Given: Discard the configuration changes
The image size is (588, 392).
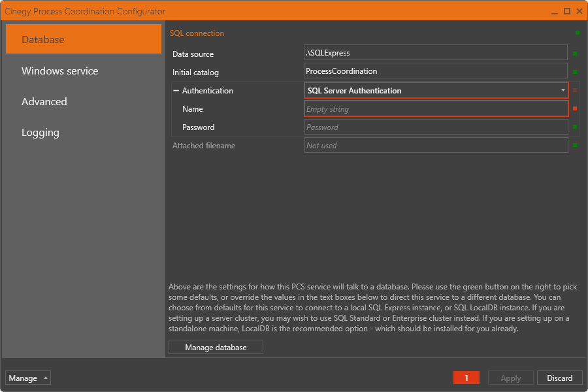Looking at the screenshot, I should [x=559, y=378].
